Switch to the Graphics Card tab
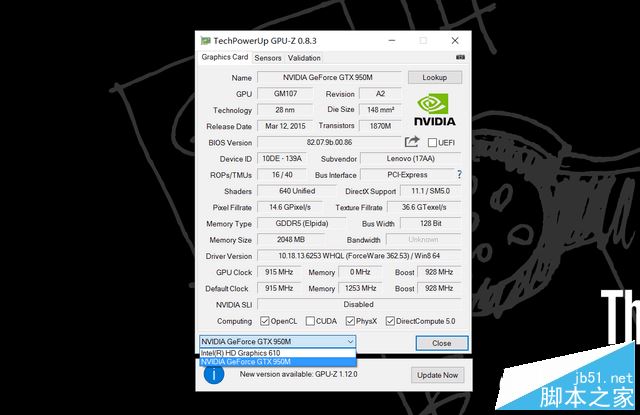Image resolution: width=640 pixels, height=415 pixels. click(224, 57)
